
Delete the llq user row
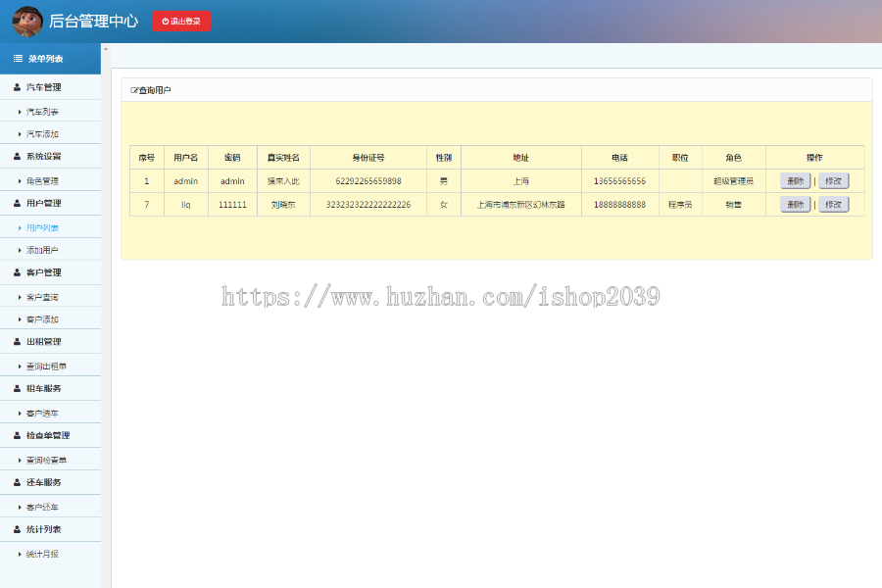(795, 204)
